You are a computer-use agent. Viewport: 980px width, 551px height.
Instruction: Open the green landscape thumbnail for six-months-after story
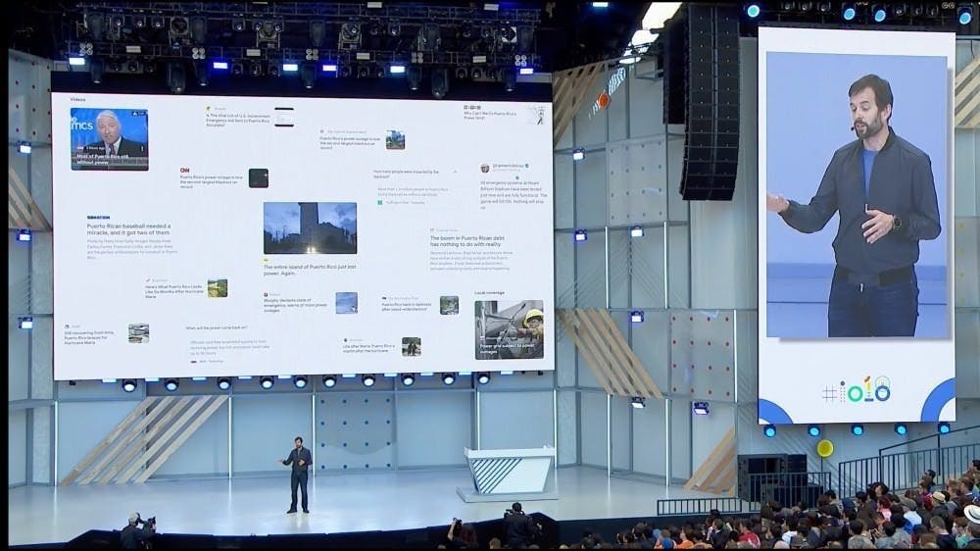(218, 288)
